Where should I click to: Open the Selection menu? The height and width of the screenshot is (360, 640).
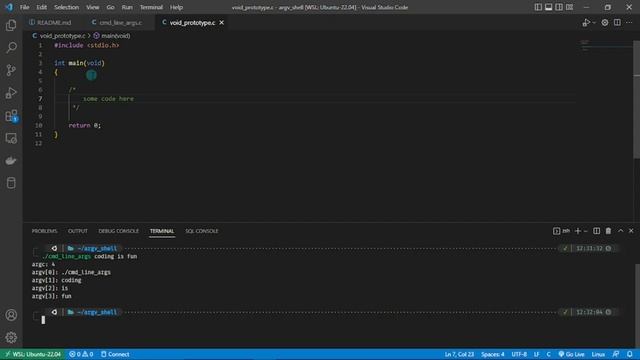[x=66, y=7]
